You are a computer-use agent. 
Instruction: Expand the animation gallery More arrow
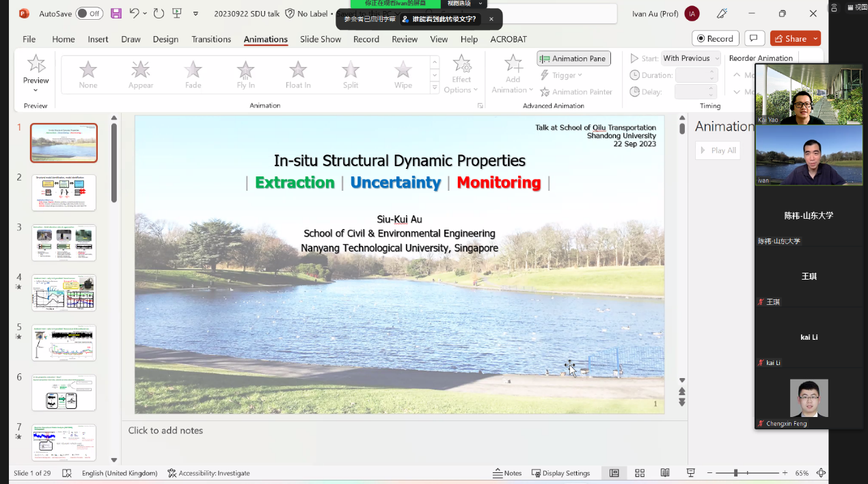(x=435, y=88)
